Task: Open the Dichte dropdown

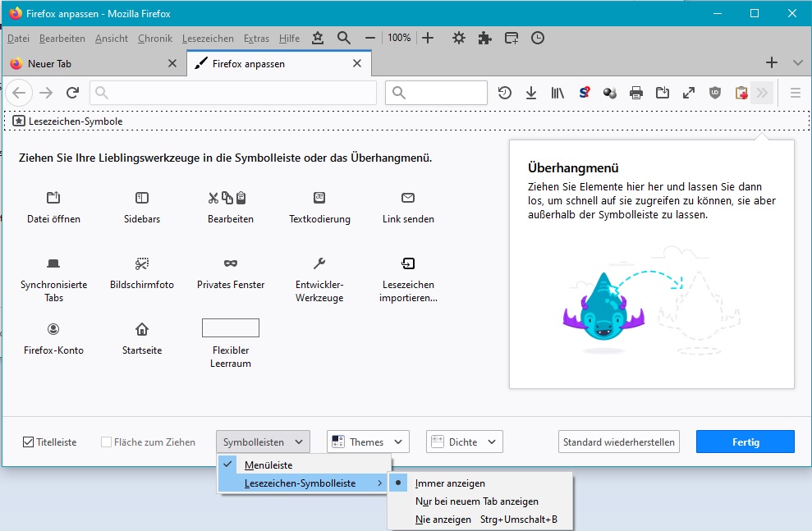Action: [465, 442]
